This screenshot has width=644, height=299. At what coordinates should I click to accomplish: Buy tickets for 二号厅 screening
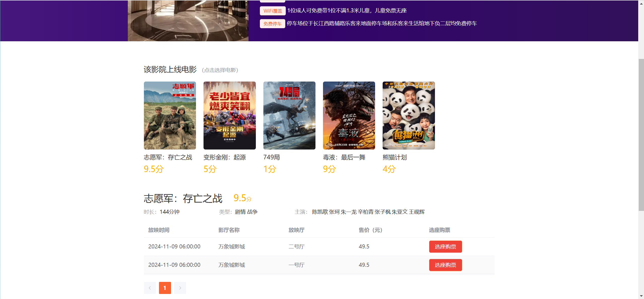point(445,247)
